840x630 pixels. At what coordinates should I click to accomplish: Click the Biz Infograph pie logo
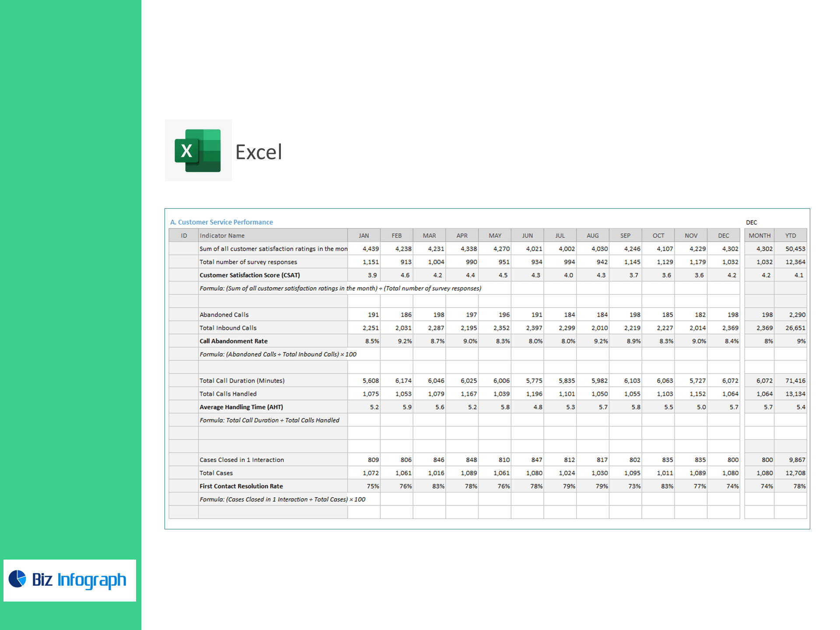[17, 579]
